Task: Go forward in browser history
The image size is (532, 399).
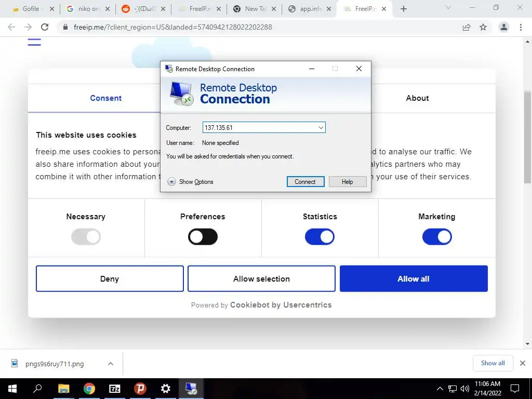Action: click(28, 27)
